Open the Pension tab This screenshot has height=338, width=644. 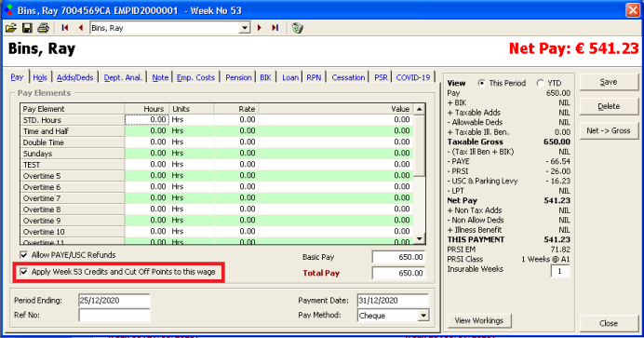pos(238,77)
